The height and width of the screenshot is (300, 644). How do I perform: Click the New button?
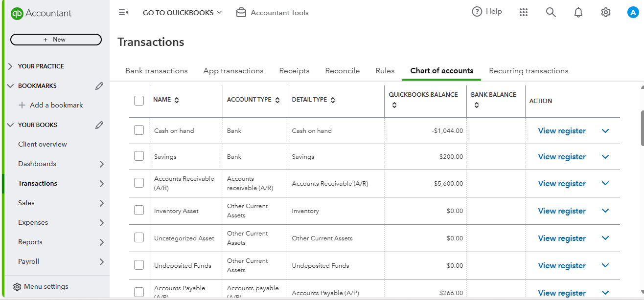(56, 40)
